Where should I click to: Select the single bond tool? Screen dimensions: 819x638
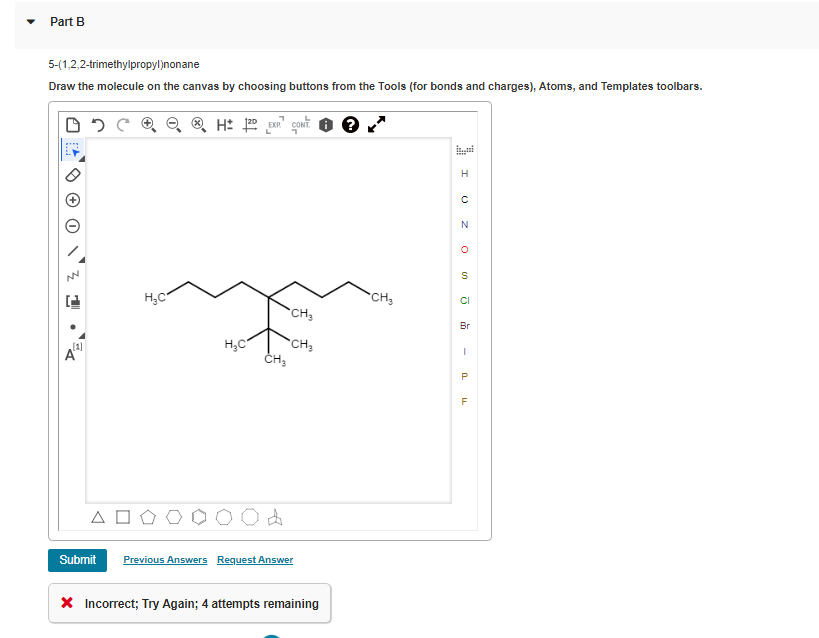click(x=72, y=251)
